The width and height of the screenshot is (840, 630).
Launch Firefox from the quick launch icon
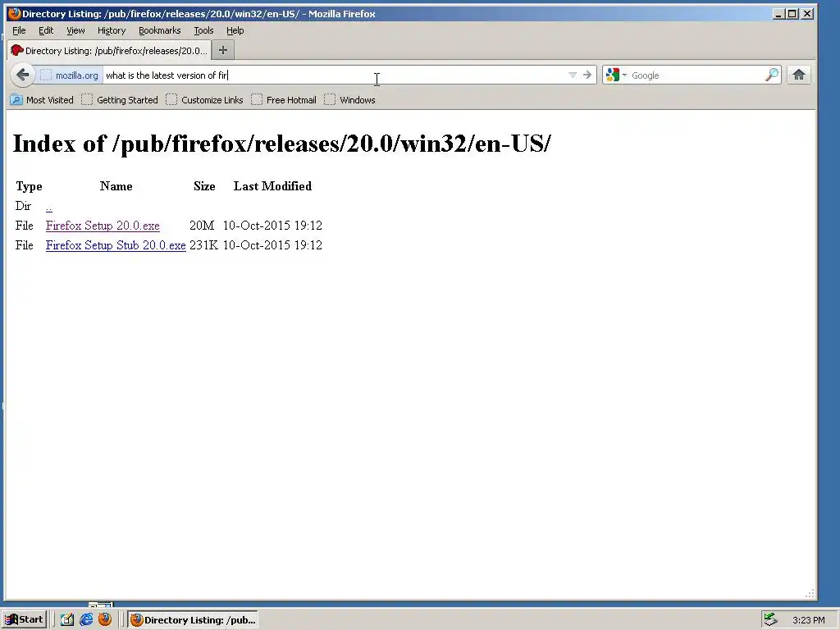coord(105,620)
